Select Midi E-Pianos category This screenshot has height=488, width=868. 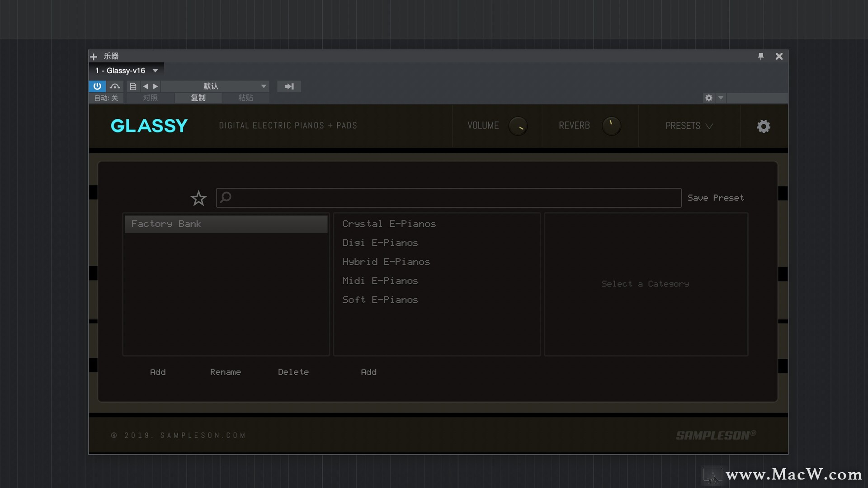pos(380,281)
